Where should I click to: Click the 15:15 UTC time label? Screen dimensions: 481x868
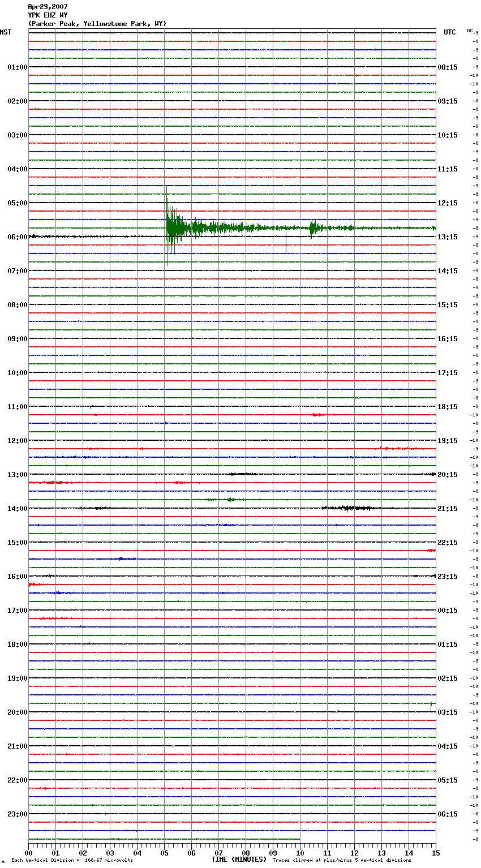tap(448, 305)
